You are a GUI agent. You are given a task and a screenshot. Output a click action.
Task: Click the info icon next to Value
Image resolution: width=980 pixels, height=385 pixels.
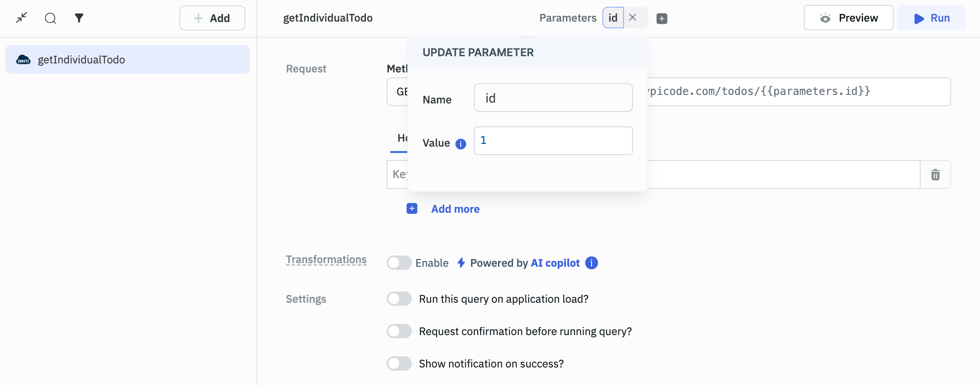point(461,144)
